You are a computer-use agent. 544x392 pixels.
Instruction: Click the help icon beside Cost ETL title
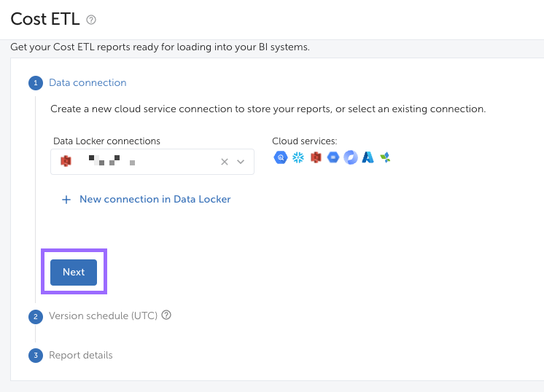[91, 20]
